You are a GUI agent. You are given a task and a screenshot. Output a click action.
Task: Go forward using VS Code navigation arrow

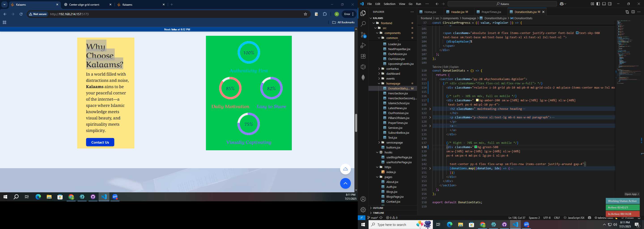click(x=443, y=4)
